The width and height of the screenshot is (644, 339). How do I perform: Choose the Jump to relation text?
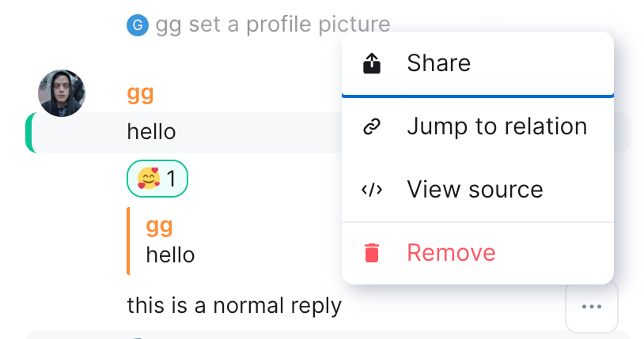coord(497,126)
